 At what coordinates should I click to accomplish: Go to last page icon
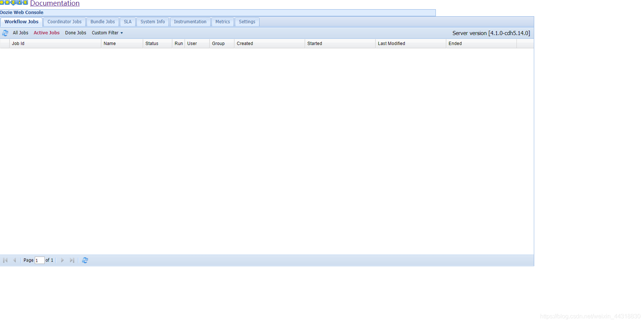(72, 260)
